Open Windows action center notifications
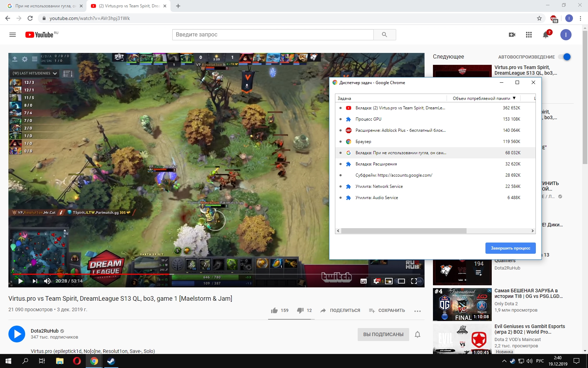 pos(576,361)
